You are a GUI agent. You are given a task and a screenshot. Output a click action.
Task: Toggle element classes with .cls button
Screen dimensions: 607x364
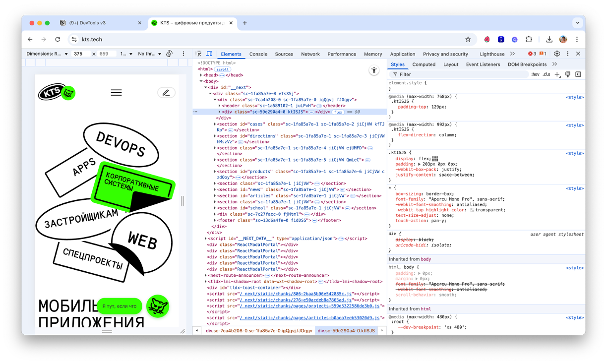coord(546,74)
